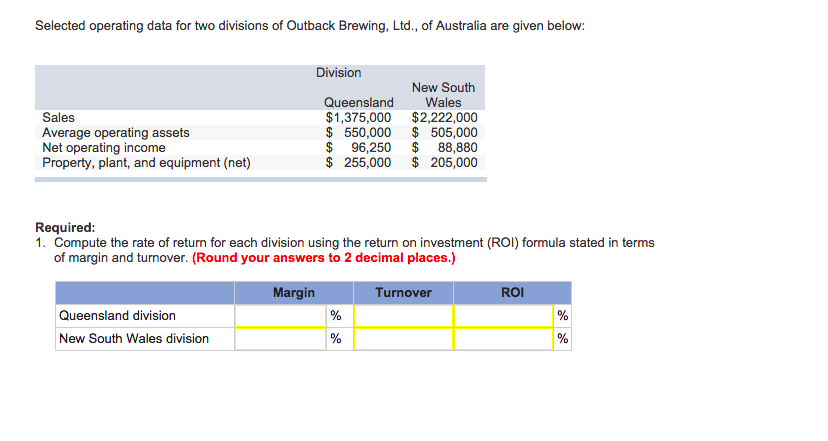Select the 'New South Wales division' row label
This screenshot has height=441, width=828.
134,339
